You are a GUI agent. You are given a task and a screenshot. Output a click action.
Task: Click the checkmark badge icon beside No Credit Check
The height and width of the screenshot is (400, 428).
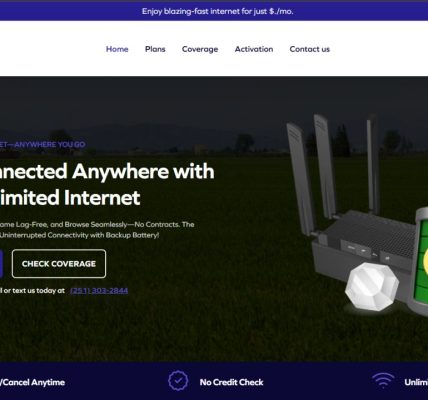click(x=178, y=381)
